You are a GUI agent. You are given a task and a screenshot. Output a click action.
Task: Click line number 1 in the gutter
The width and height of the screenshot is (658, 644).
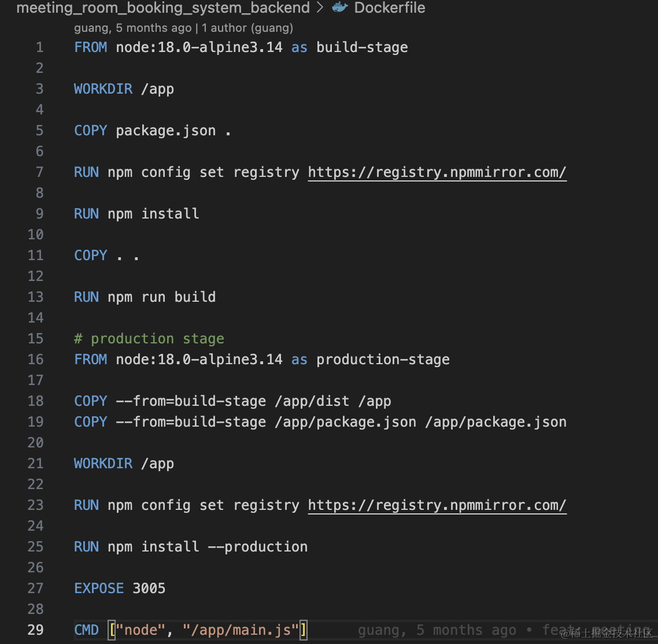(x=39, y=47)
